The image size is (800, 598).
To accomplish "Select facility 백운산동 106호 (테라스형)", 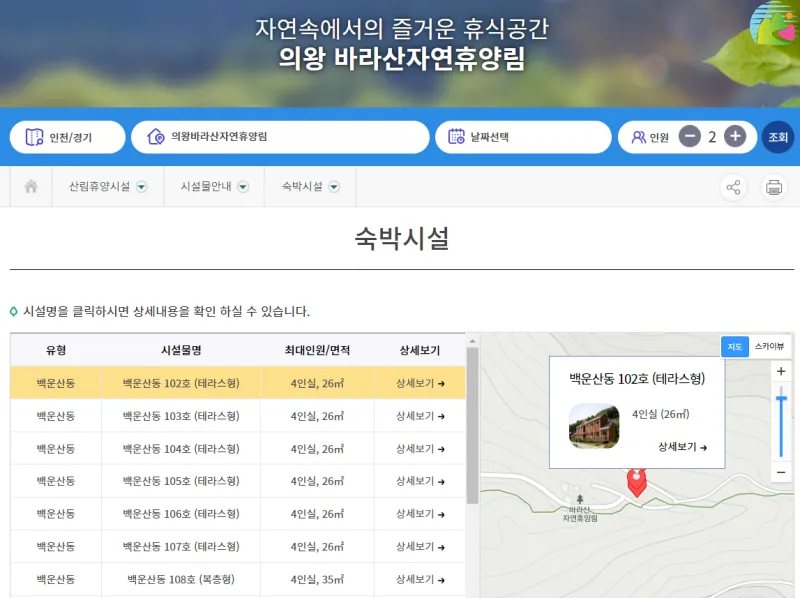I will coord(181,514).
